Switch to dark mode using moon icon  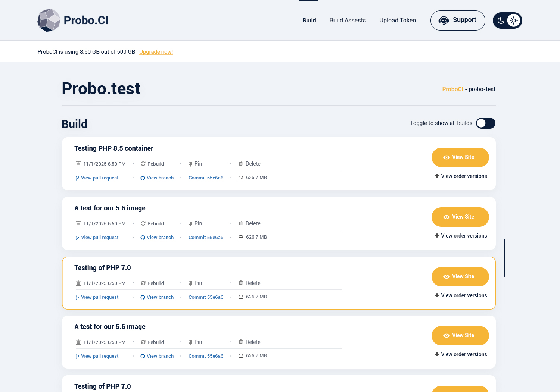coord(501,21)
